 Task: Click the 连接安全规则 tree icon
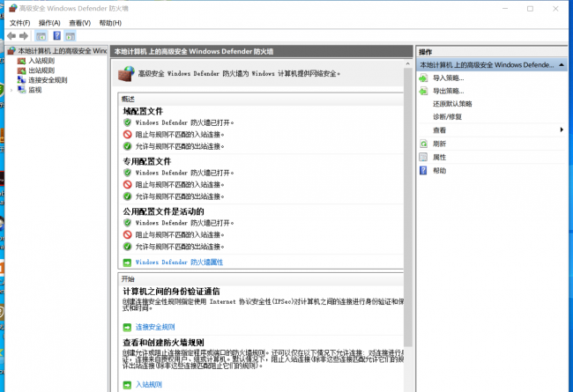(x=21, y=80)
